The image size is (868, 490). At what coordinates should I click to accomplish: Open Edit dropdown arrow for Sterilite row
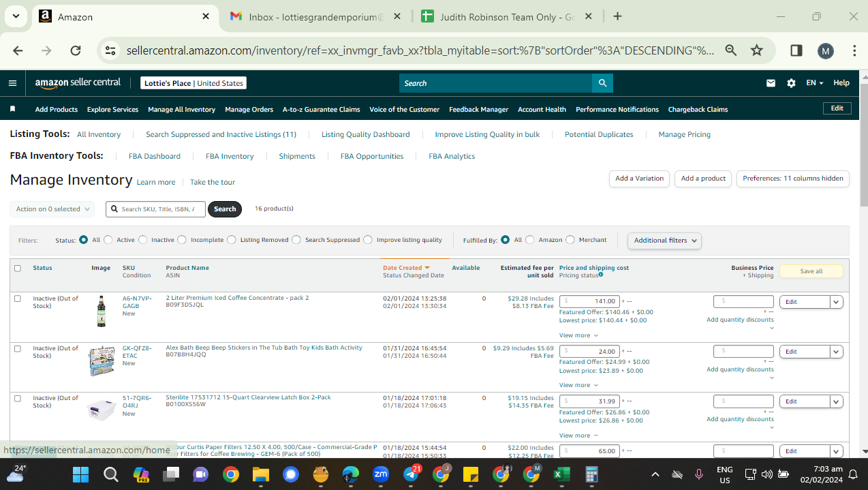point(837,401)
